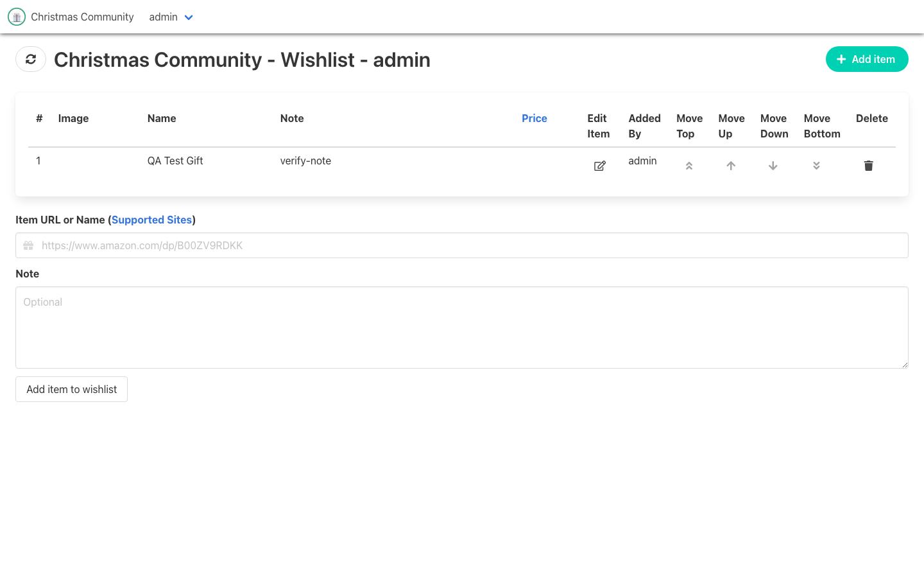The width and height of the screenshot is (924, 578).
Task: Open the Supported Sites link
Action: click(x=151, y=220)
